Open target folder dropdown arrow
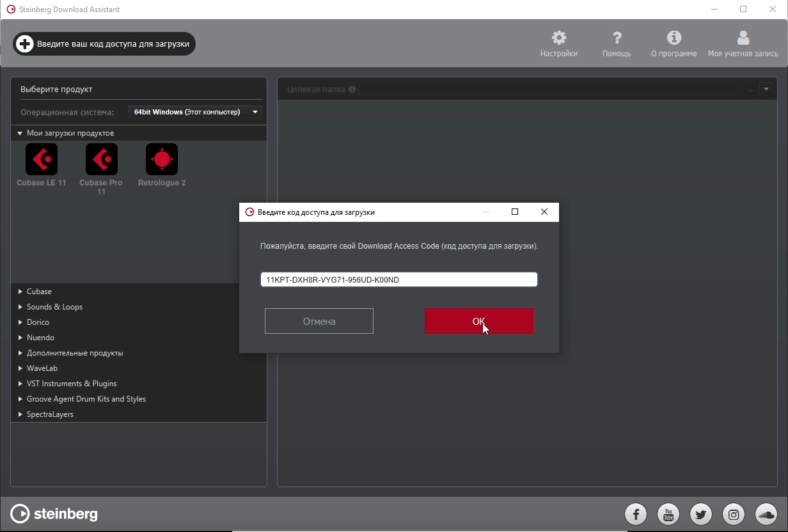 point(766,90)
